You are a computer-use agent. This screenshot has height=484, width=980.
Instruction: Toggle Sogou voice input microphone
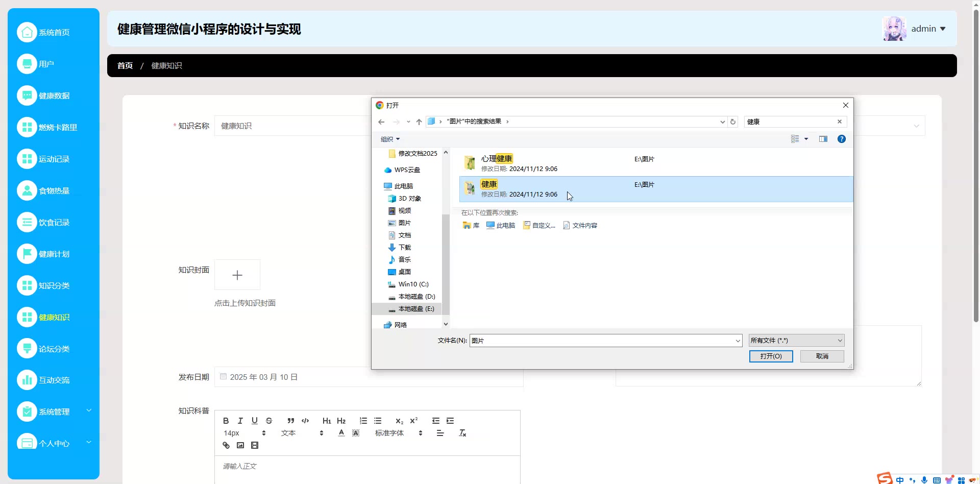(924, 480)
